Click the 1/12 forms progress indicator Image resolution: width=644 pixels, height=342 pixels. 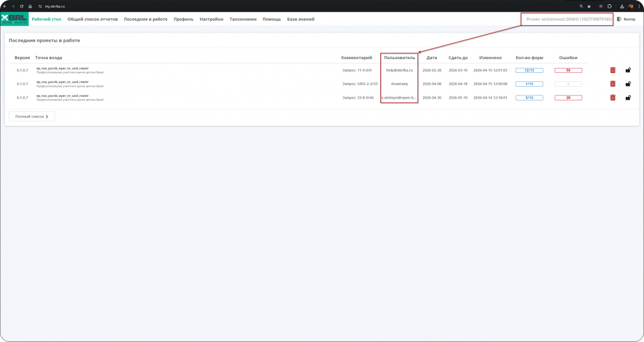click(529, 84)
